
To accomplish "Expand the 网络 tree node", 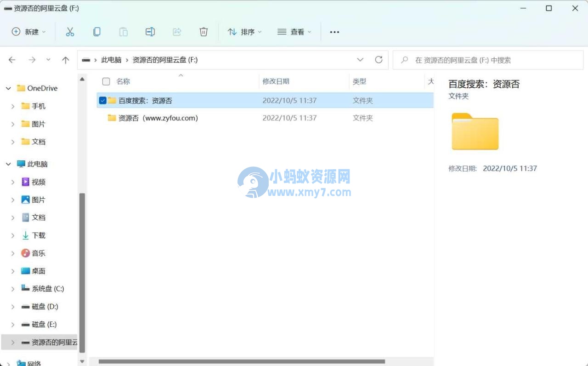I will click(x=8, y=363).
